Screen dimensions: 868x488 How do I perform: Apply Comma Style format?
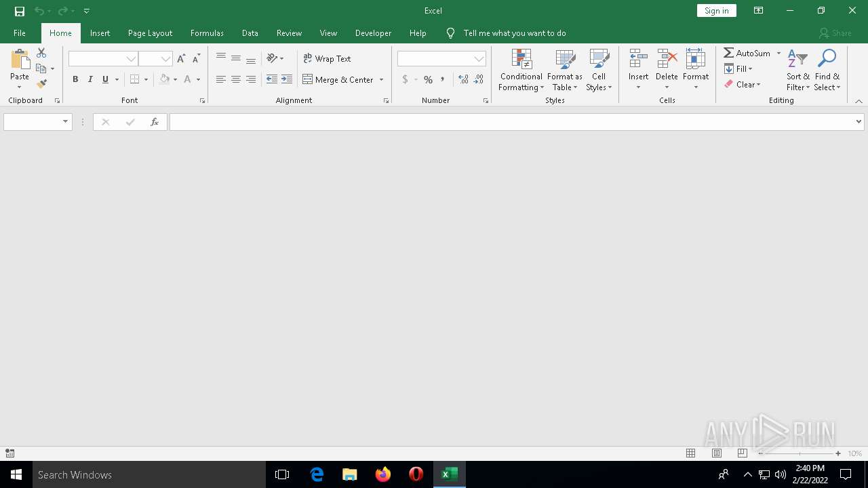443,79
